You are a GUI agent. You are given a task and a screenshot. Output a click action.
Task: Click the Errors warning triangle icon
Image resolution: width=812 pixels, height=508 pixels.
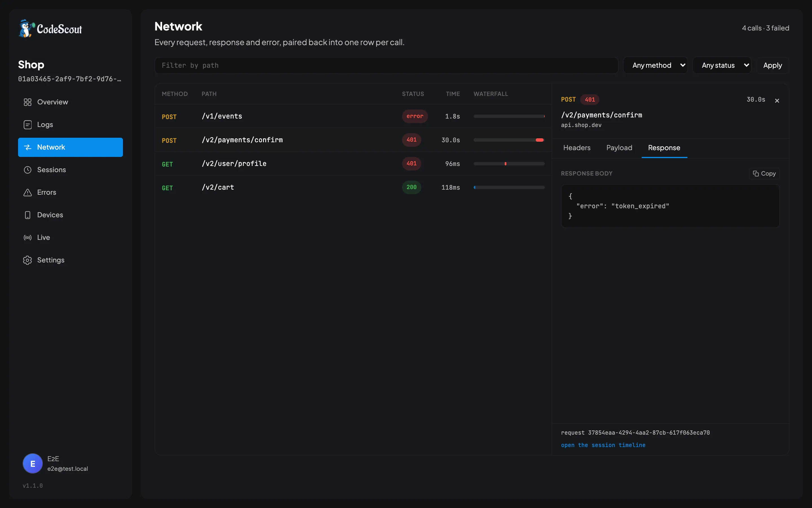(x=28, y=192)
